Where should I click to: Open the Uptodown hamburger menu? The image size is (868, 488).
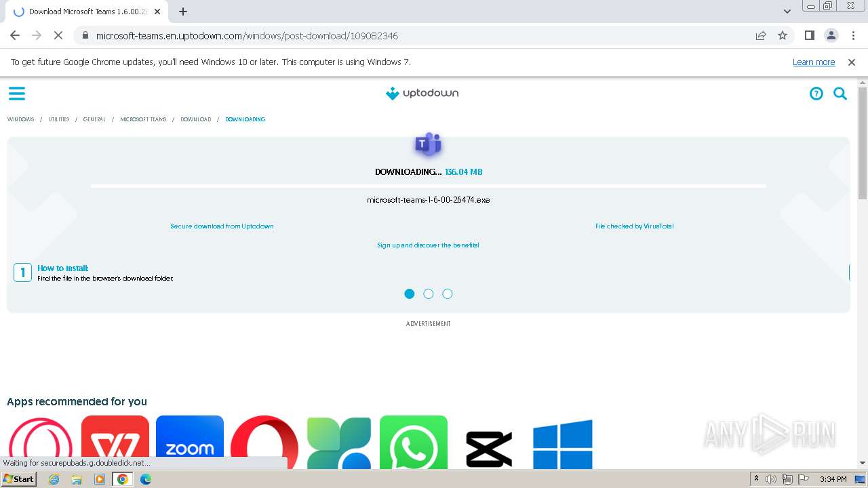[17, 94]
